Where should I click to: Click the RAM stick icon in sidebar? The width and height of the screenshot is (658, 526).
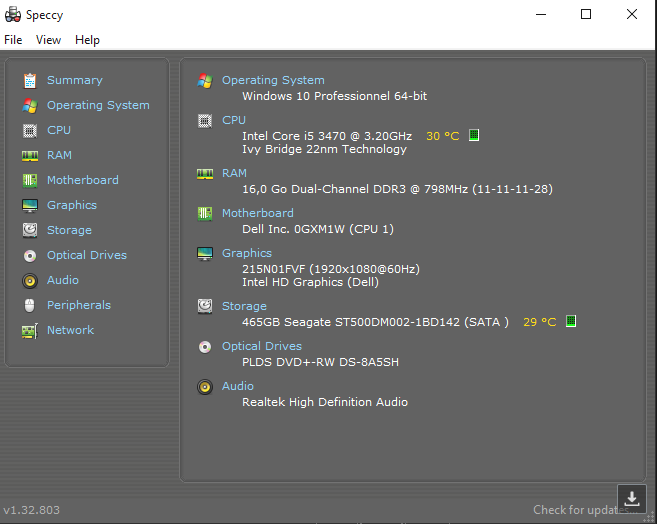(x=29, y=155)
